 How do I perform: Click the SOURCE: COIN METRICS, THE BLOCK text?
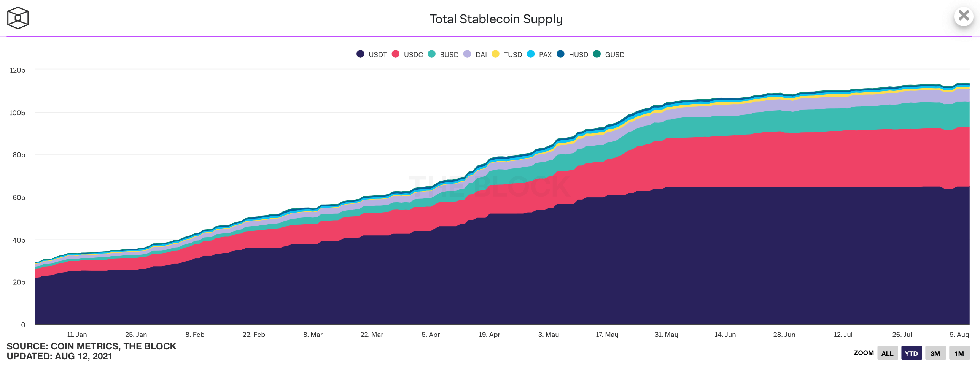click(91, 346)
